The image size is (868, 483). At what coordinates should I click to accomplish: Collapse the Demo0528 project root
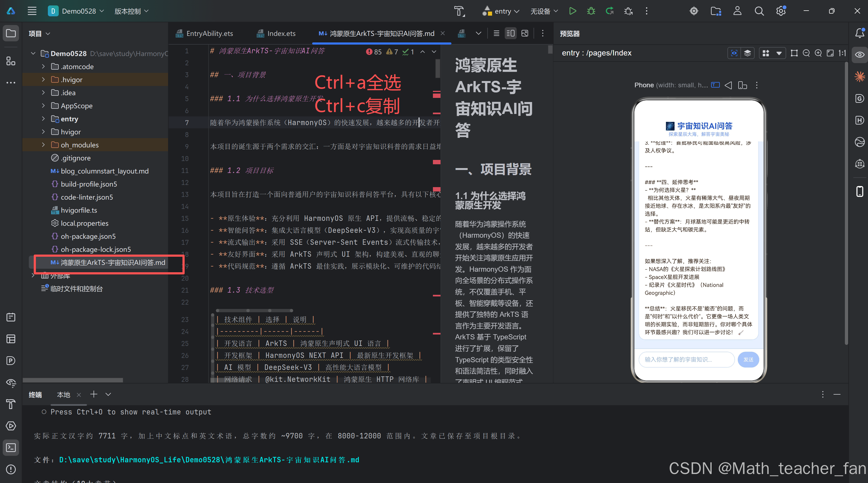point(33,53)
